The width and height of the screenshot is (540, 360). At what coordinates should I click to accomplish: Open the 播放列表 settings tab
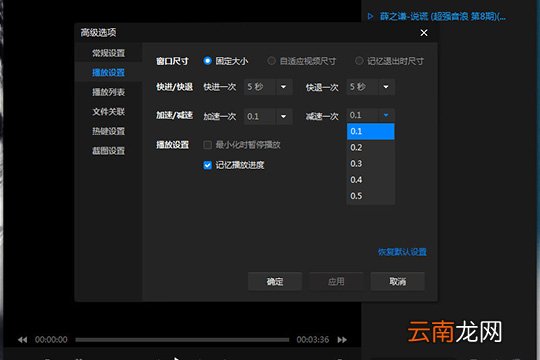pyautogui.click(x=108, y=92)
